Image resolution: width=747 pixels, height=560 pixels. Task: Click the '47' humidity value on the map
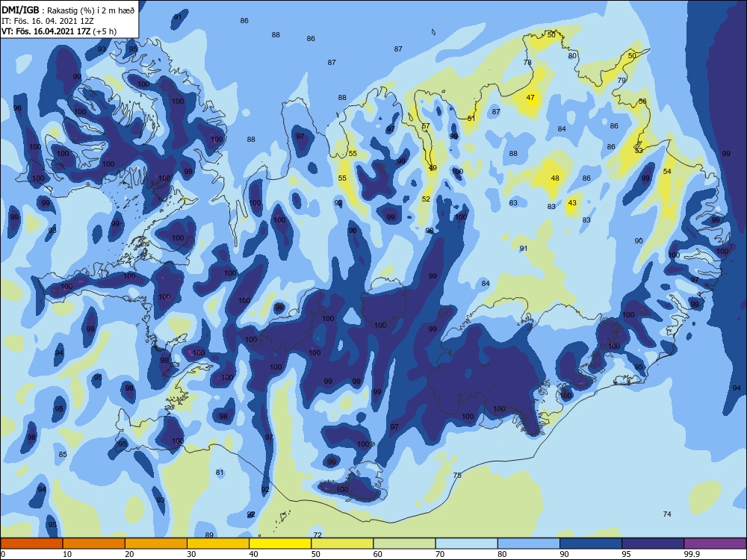click(x=530, y=98)
